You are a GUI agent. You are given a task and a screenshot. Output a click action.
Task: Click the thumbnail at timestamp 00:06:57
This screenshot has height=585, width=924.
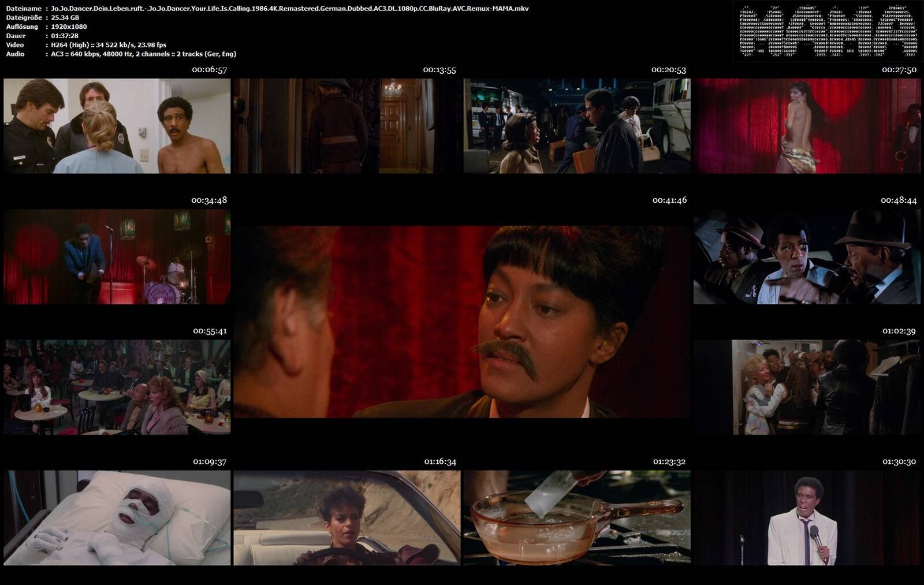117,126
